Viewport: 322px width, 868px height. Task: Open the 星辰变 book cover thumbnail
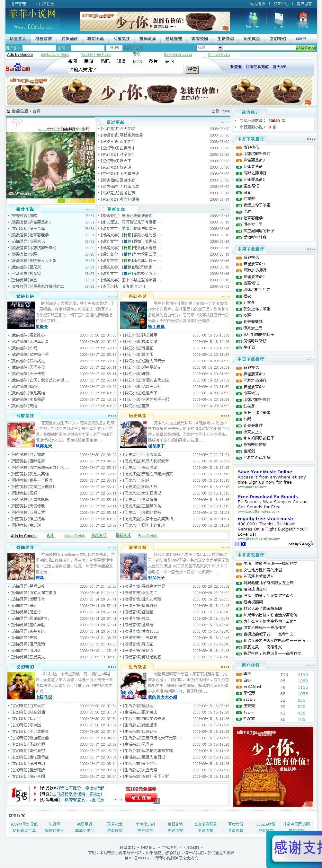tap(21, 315)
